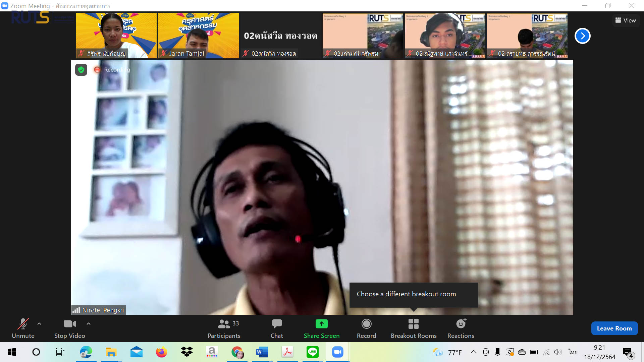Open Microsoft Word from the taskbar
The image size is (644, 362).
(x=262, y=352)
